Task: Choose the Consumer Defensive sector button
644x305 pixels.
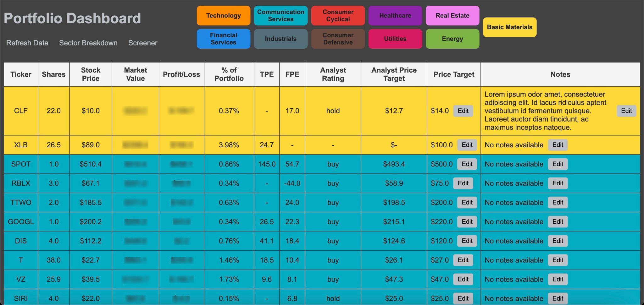Action: [338, 39]
